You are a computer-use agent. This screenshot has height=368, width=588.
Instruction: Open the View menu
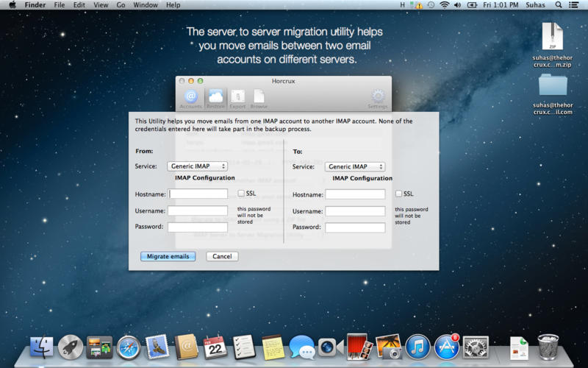click(x=101, y=5)
